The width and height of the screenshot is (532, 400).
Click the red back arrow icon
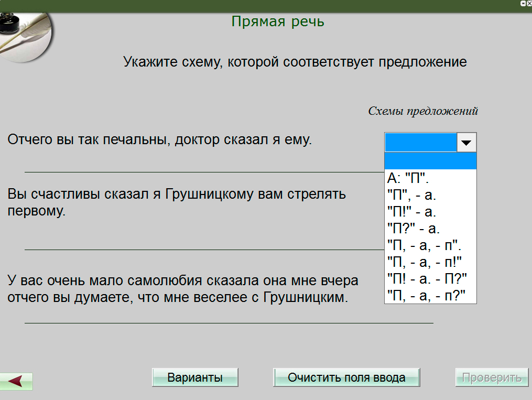coord(16,381)
